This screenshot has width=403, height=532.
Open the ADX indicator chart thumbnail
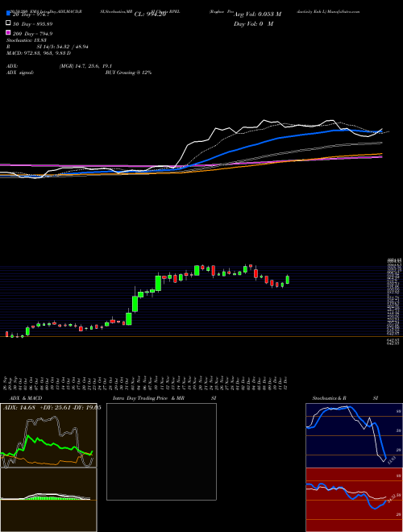tap(48, 435)
